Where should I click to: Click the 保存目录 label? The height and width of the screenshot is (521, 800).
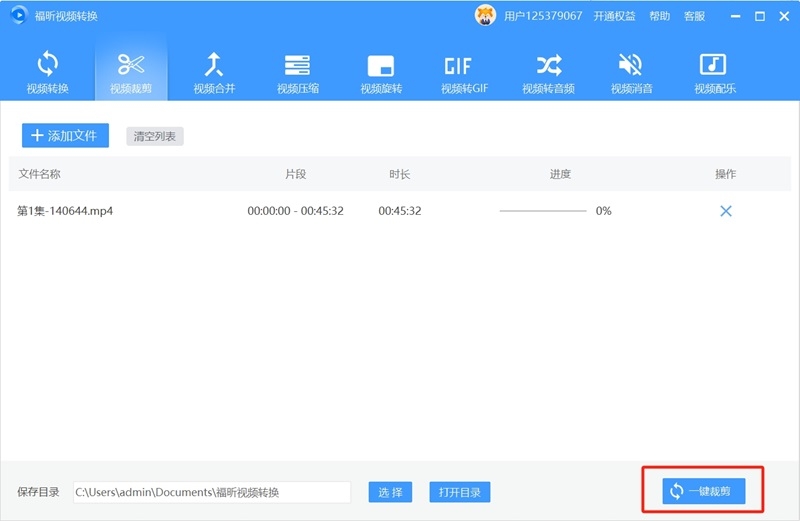tap(38, 492)
